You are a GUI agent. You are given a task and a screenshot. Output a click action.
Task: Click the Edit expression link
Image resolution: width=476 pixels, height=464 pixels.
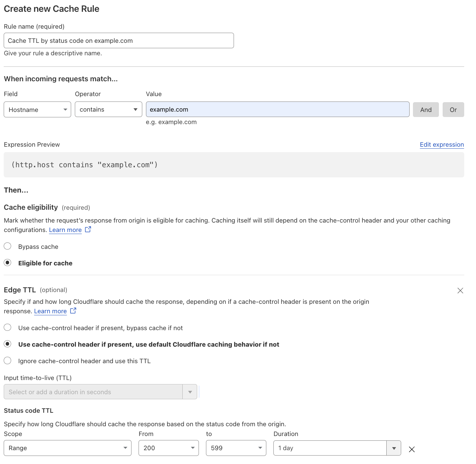[x=442, y=144]
